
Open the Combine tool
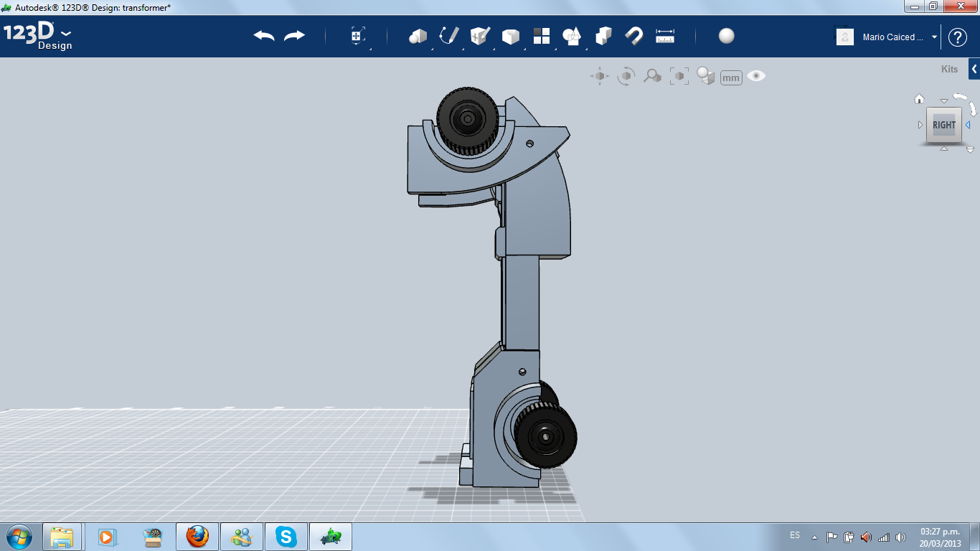603,36
